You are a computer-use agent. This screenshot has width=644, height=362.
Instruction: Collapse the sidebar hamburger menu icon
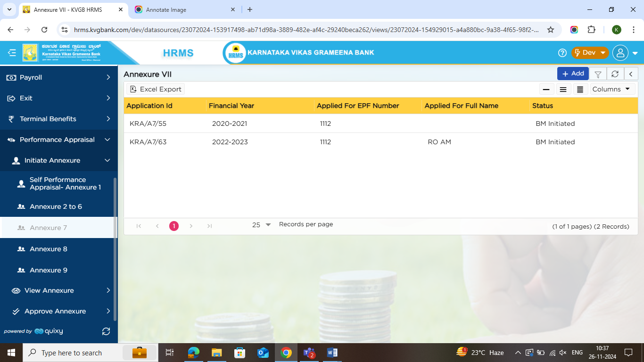[x=12, y=53]
